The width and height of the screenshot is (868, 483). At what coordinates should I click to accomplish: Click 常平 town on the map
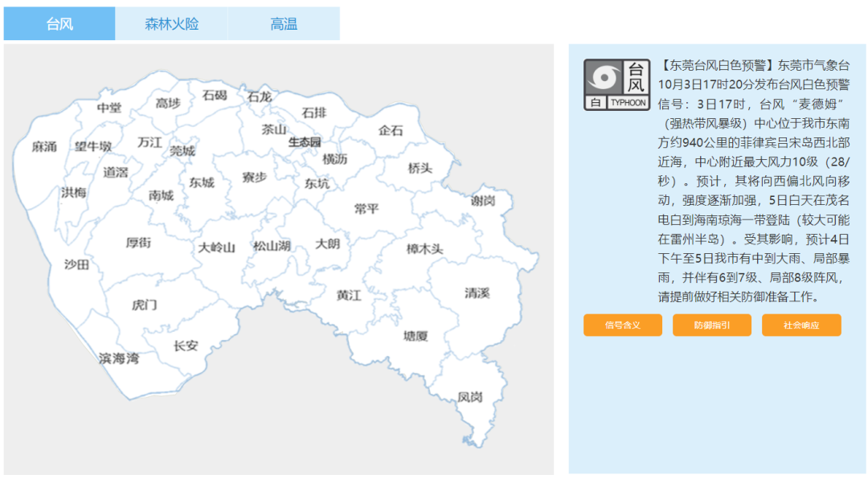366,209
